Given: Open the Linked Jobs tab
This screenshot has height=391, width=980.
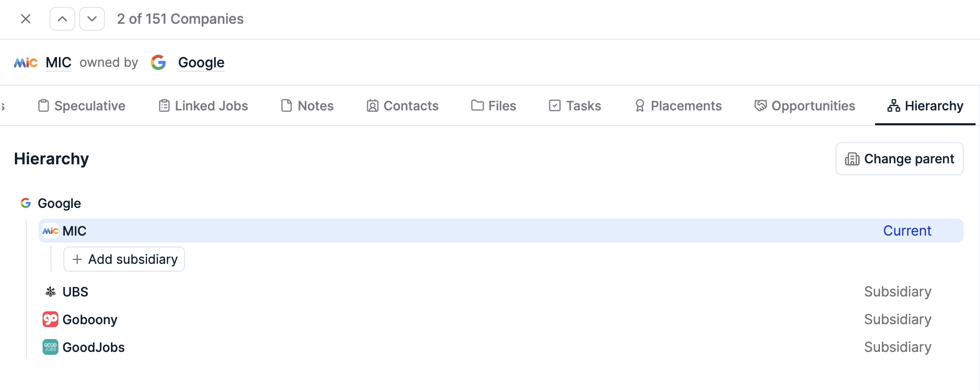Looking at the screenshot, I should click(x=203, y=105).
